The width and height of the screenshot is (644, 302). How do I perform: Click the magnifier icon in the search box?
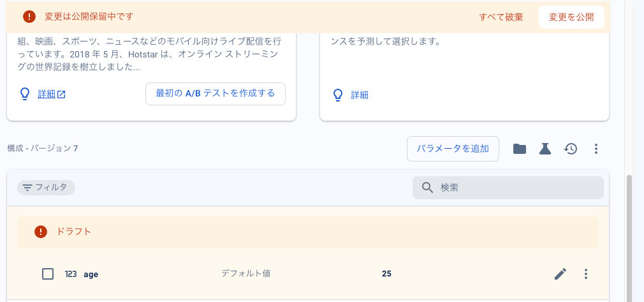(427, 188)
